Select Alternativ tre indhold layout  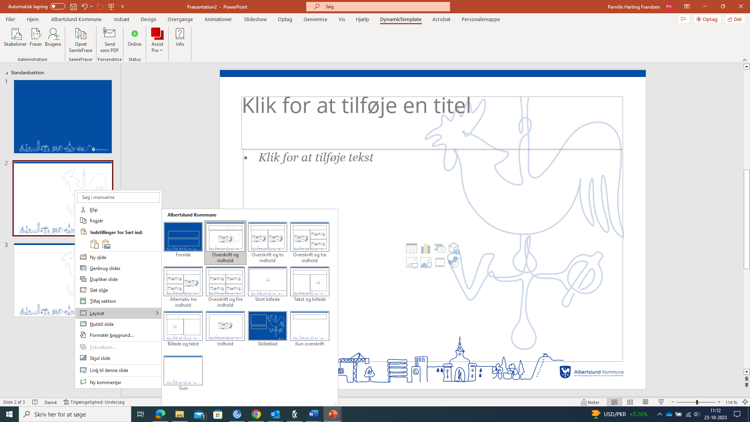(x=183, y=287)
